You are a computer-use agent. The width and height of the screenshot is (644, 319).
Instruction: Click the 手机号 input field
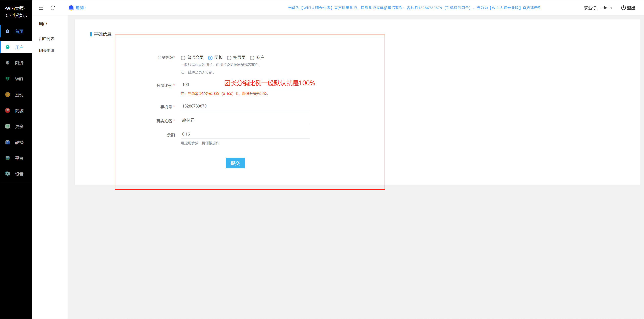(x=245, y=106)
